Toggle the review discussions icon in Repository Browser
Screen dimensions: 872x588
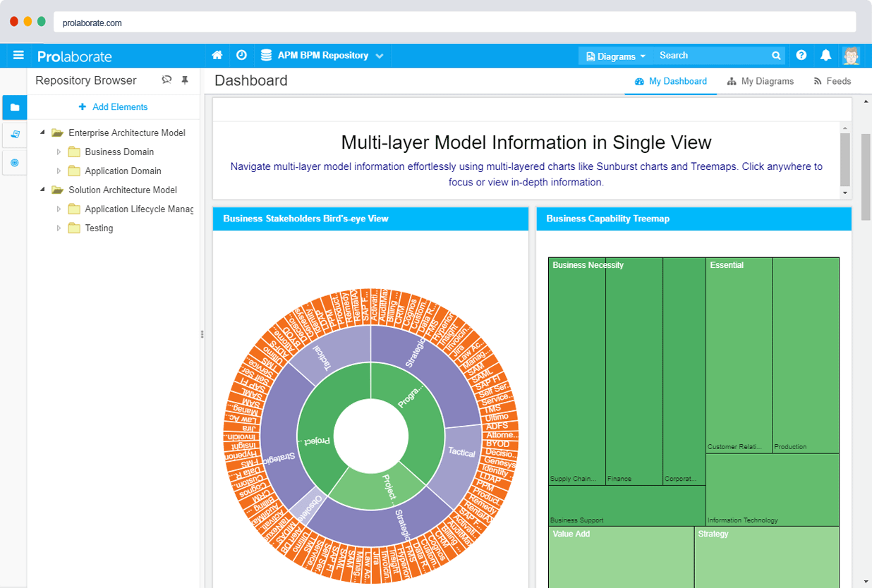pyautogui.click(x=166, y=80)
